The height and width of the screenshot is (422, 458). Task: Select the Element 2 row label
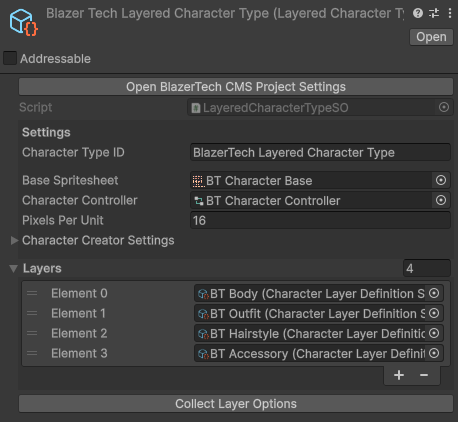coord(79,333)
